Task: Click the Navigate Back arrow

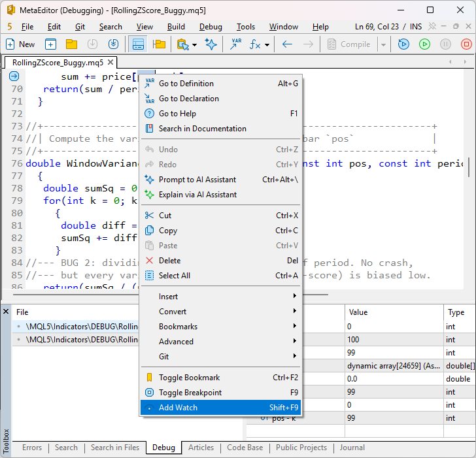Action: tap(287, 44)
